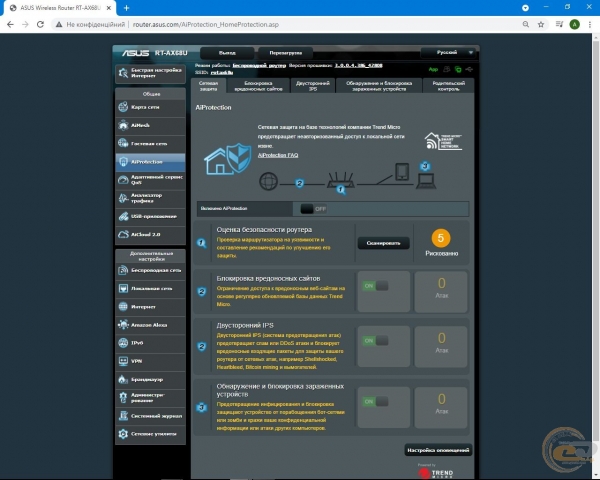Click the Выход logout button

pyautogui.click(x=227, y=53)
